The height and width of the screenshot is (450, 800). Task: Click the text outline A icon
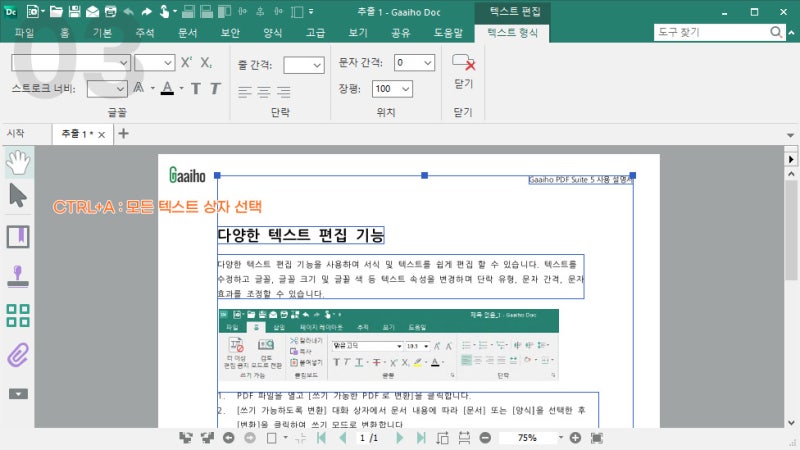pyautogui.click(x=138, y=88)
